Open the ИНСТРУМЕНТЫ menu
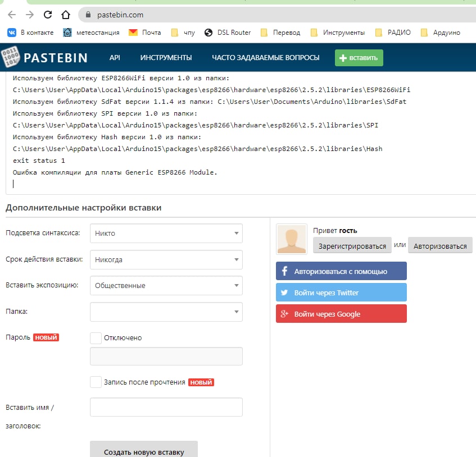Screen dimensions: 476x457 pyautogui.click(x=166, y=58)
